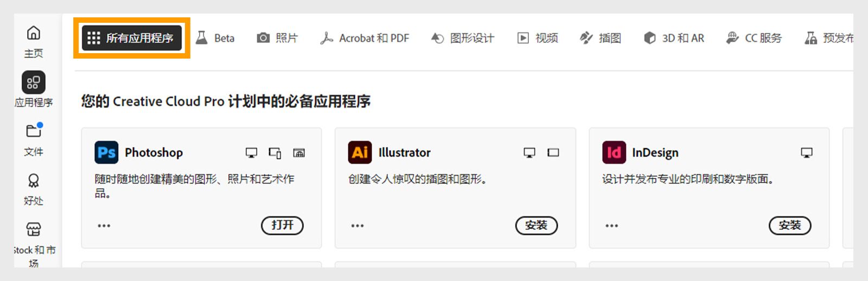Switch to the 照片 photo tab
Screen dimensions: 868x281
coord(277,38)
